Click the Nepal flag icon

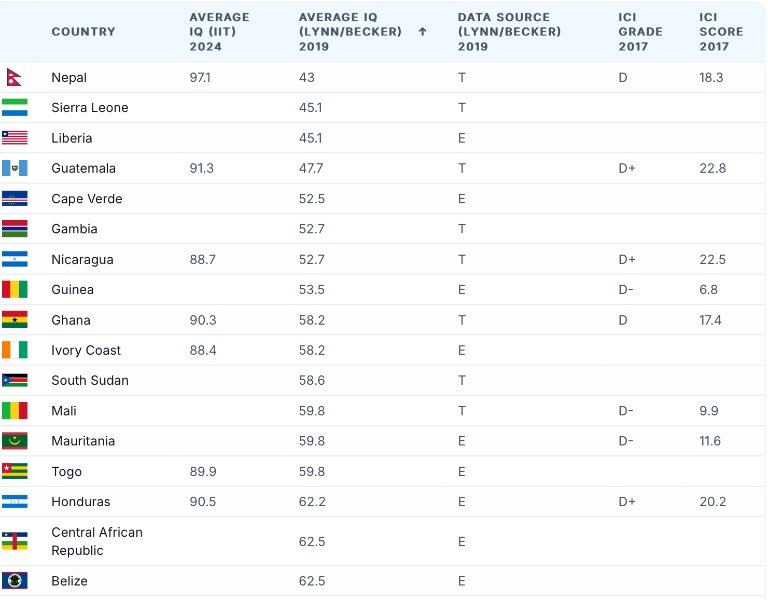coord(13,77)
